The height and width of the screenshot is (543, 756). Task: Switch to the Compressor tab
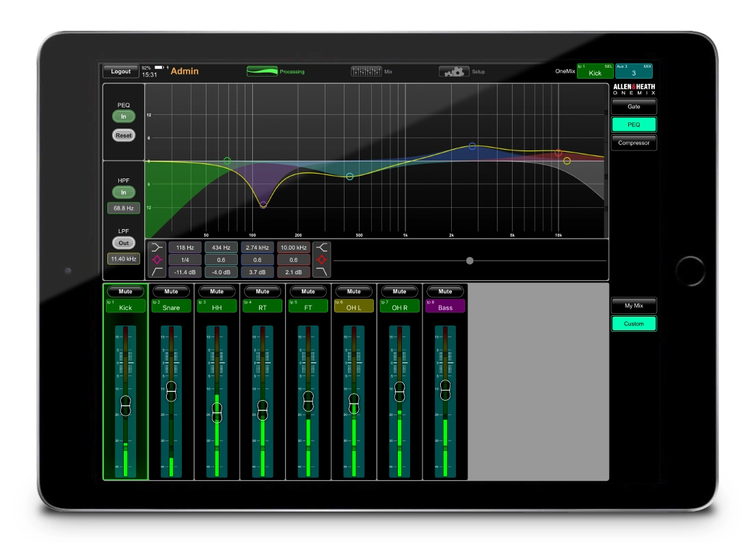click(x=634, y=143)
